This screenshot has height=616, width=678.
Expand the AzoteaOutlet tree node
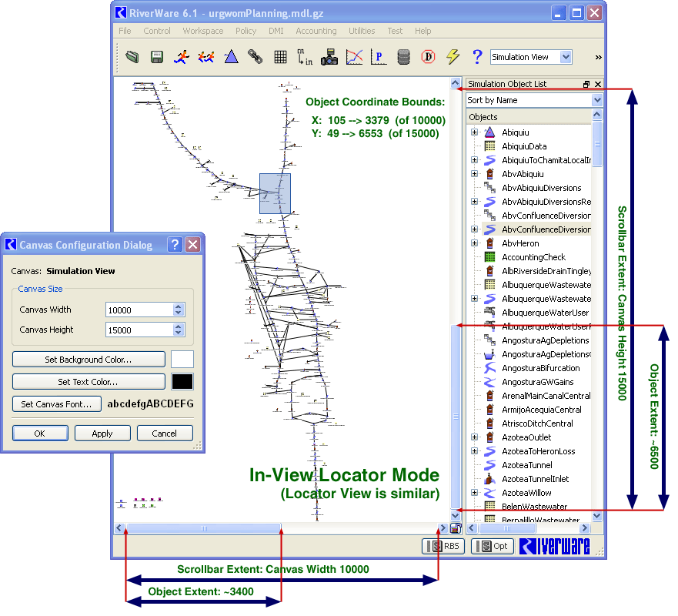[x=474, y=437]
